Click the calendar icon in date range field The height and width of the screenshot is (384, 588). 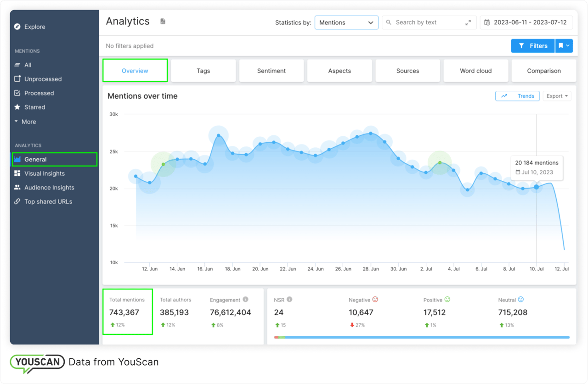click(x=487, y=22)
